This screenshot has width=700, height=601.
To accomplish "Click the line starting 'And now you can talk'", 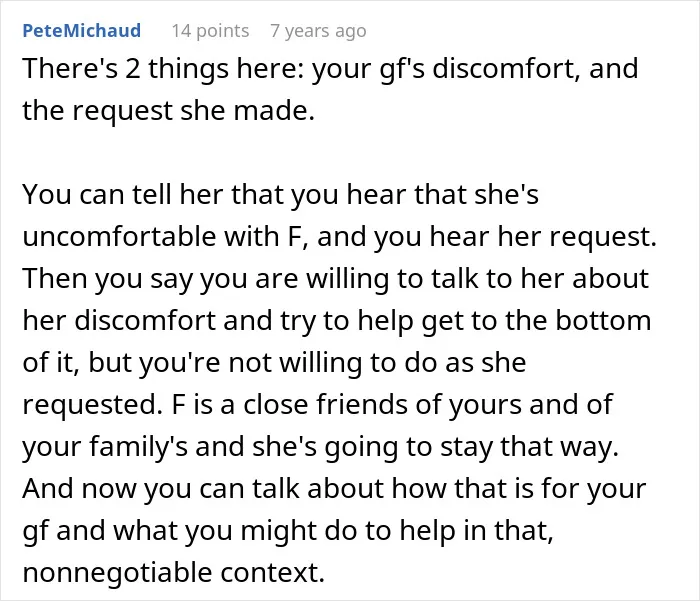I will [334, 488].
